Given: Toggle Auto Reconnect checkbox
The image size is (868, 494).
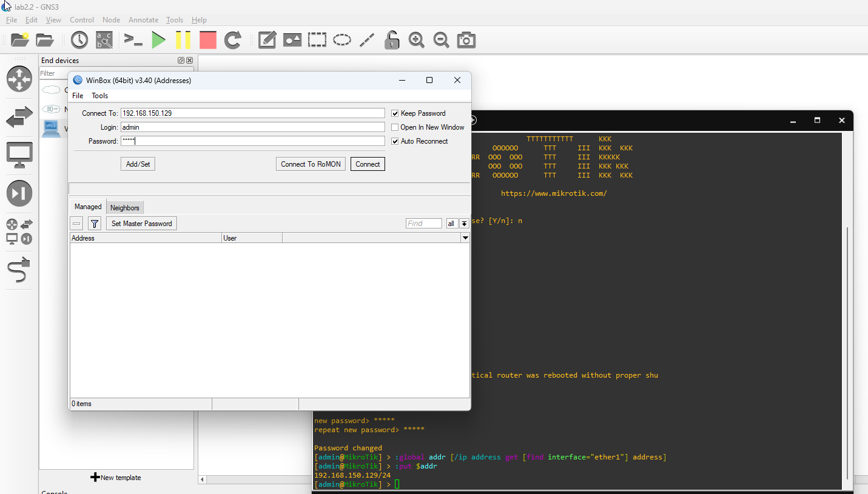Looking at the screenshot, I should click(x=395, y=141).
